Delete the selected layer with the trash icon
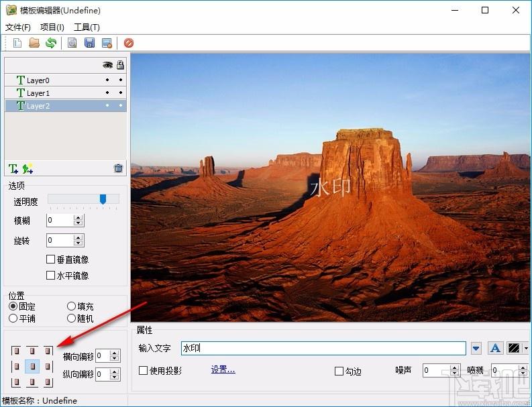This screenshot has width=532, height=407. pos(119,168)
